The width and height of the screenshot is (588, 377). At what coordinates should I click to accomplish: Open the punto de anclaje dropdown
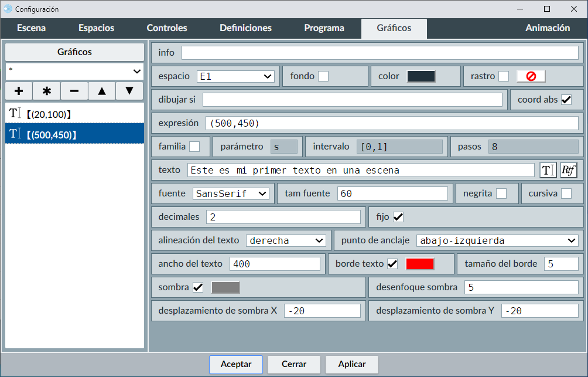[497, 240]
